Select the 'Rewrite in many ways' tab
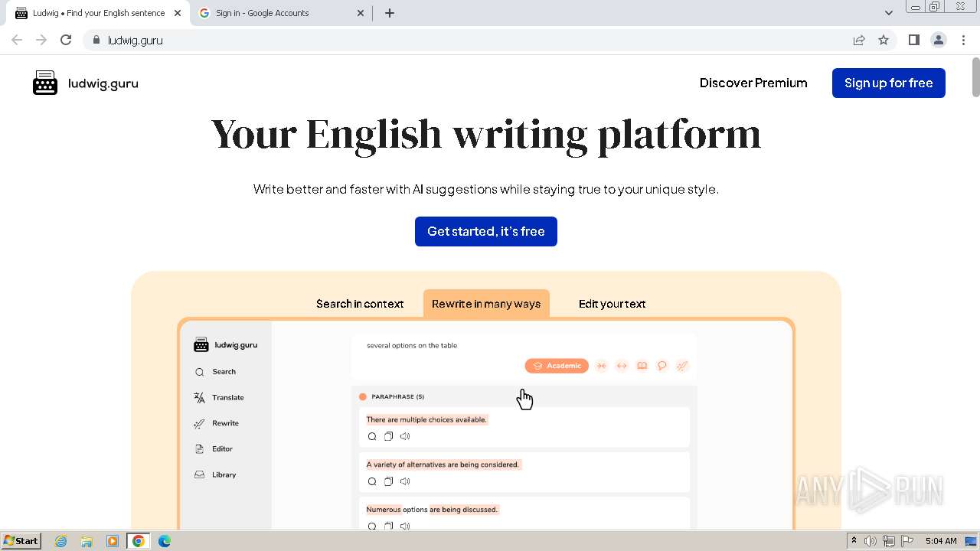Viewport: 980px width, 551px height. [x=486, y=304]
